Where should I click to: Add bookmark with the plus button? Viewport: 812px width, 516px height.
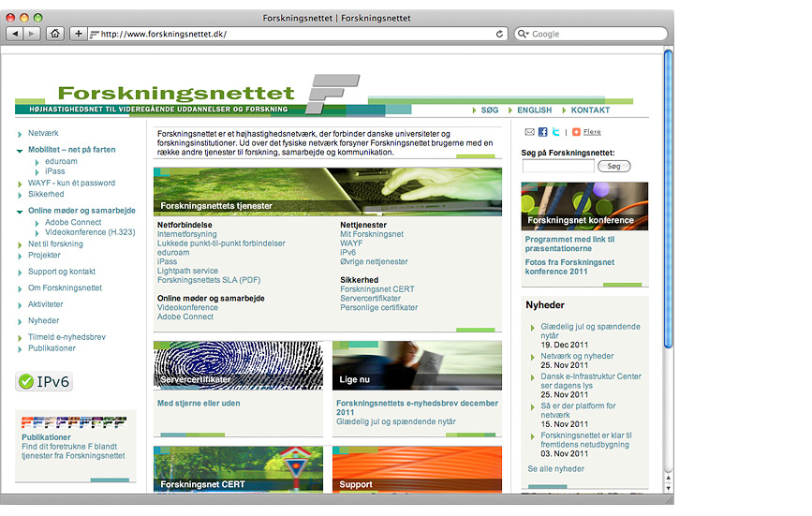point(78,34)
